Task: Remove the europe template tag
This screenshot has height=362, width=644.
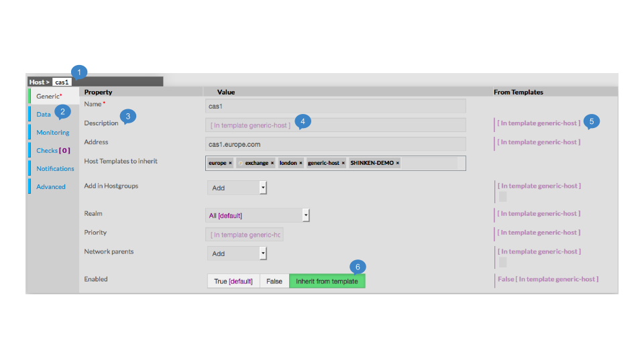Action: coord(230,163)
